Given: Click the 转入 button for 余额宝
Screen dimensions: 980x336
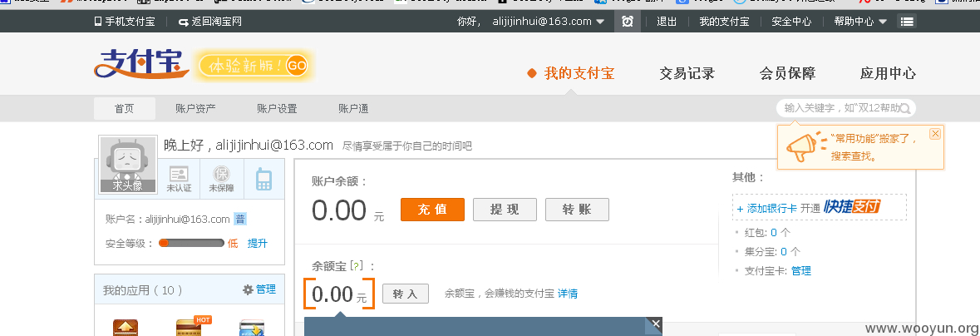Looking at the screenshot, I should 406,294.
